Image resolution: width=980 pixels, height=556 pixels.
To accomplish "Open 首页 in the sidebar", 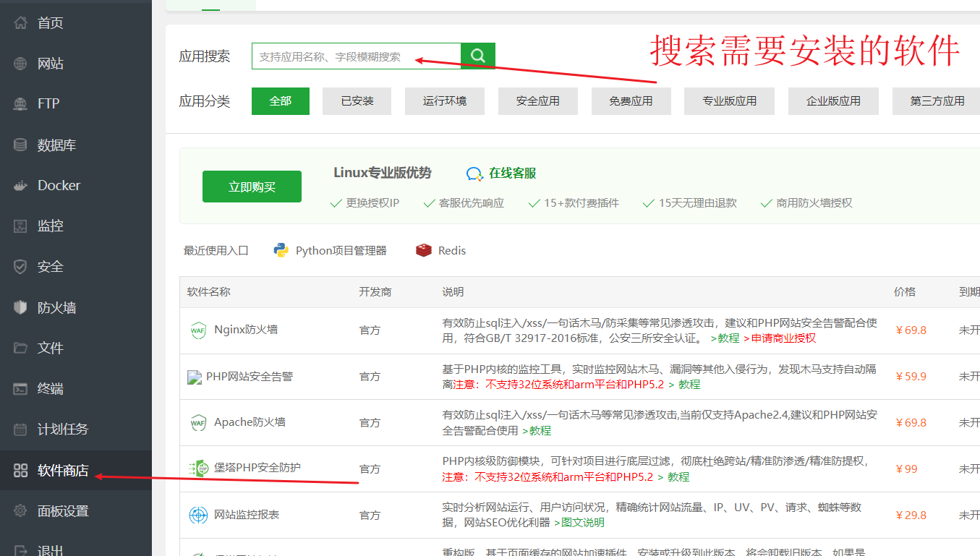I will click(51, 23).
